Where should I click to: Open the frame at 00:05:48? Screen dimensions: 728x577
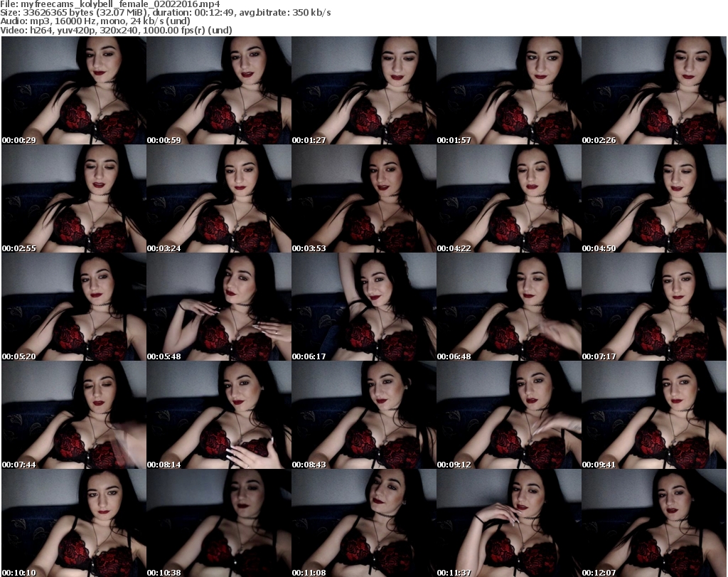219,307
